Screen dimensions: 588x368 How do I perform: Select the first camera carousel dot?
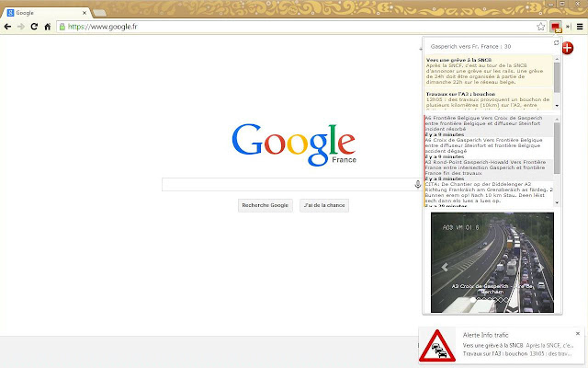pos(473,300)
